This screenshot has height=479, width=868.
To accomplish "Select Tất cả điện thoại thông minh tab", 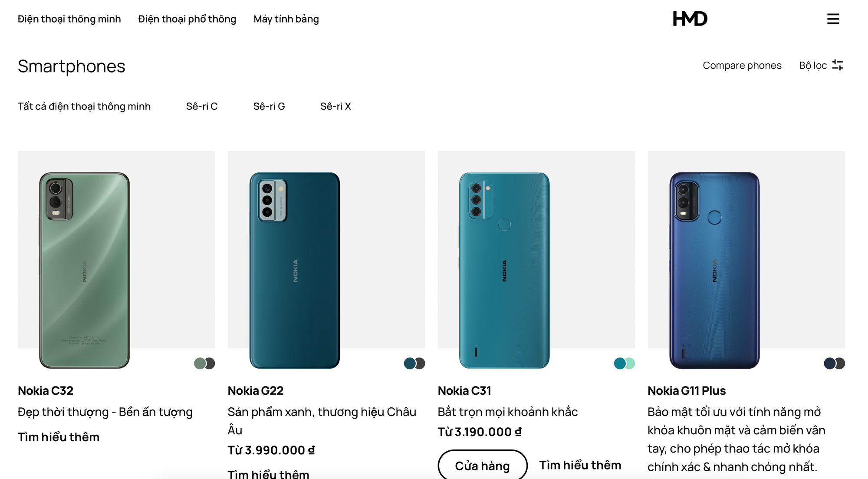I will pyautogui.click(x=84, y=106).
